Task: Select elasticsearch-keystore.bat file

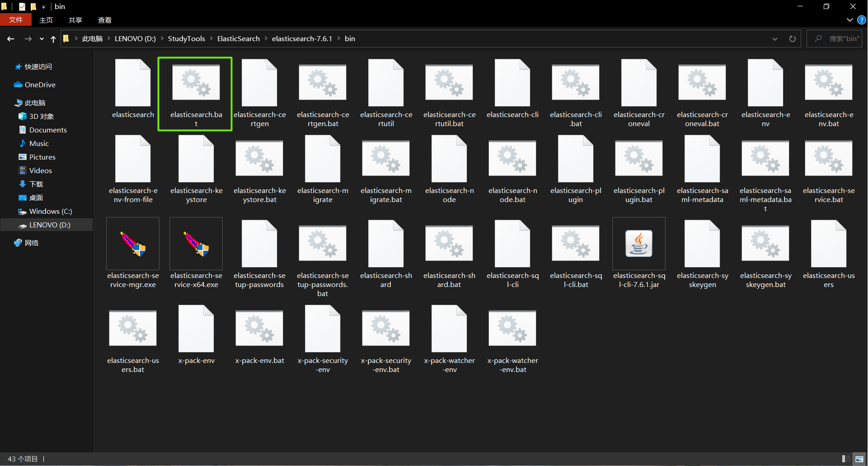Action: coord(259,170)
